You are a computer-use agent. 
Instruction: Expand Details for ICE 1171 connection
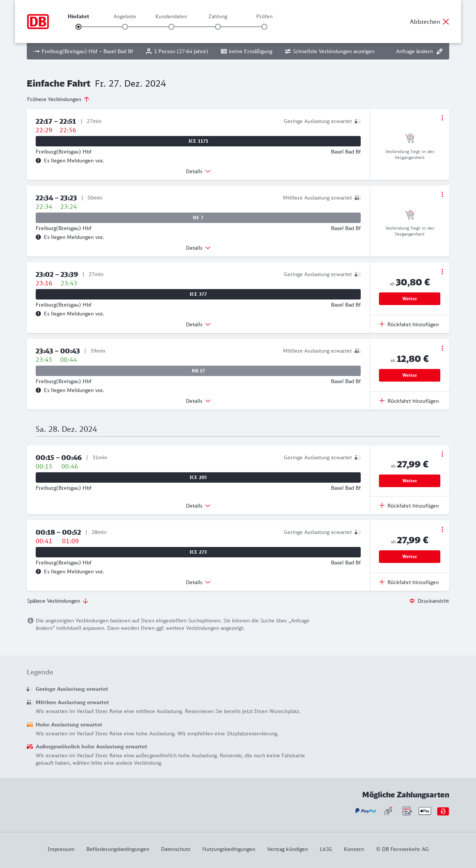(198, 171)
